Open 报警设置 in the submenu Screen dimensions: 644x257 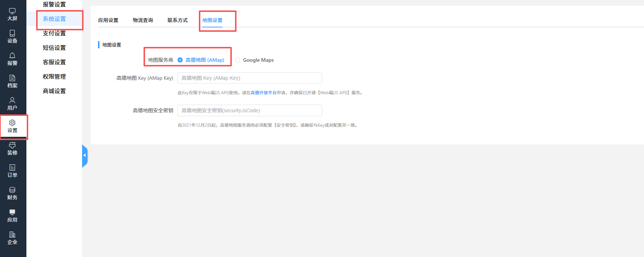[54, 4]
